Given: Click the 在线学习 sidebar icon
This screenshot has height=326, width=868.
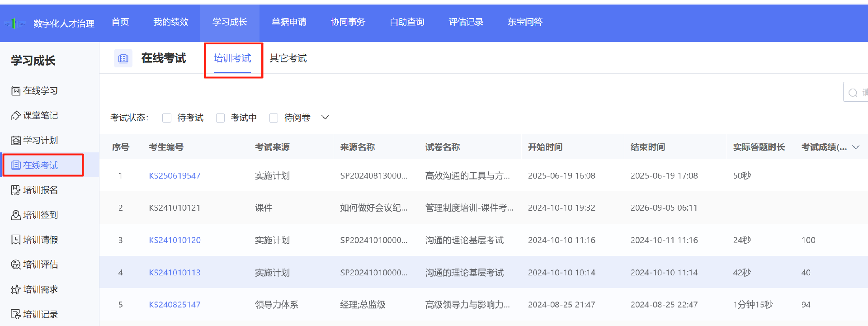Looking at the screenshot, I should (x=16, y=91).
